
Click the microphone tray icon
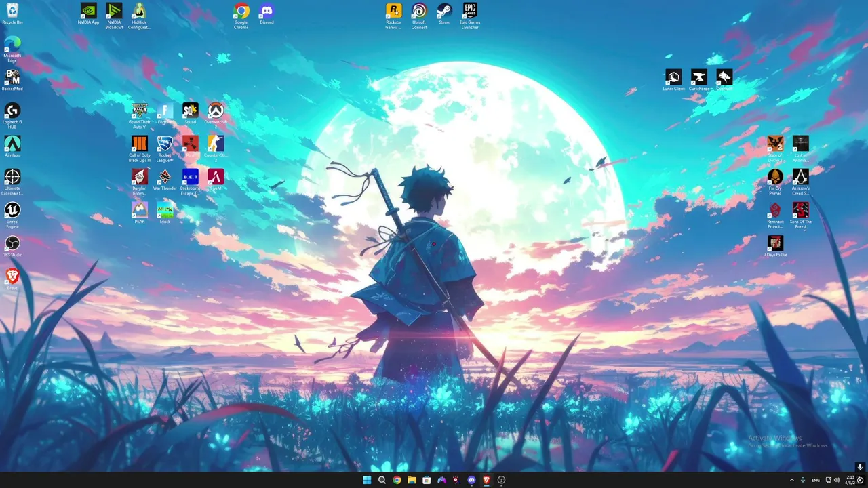point(803,480)
